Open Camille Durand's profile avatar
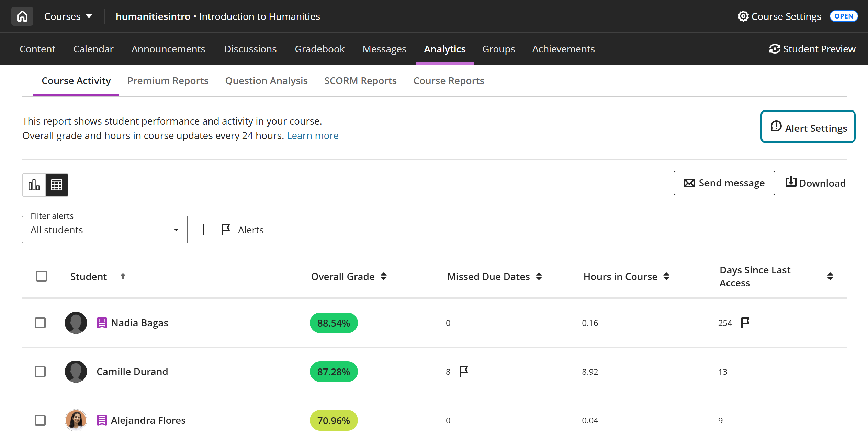This screenshot has width=868, height=433. click(76, 372)
